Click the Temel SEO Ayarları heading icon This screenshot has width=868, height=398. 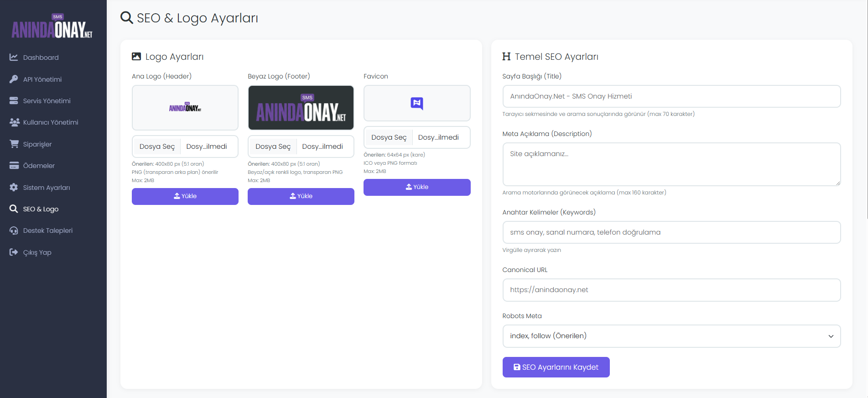[506, 57]
